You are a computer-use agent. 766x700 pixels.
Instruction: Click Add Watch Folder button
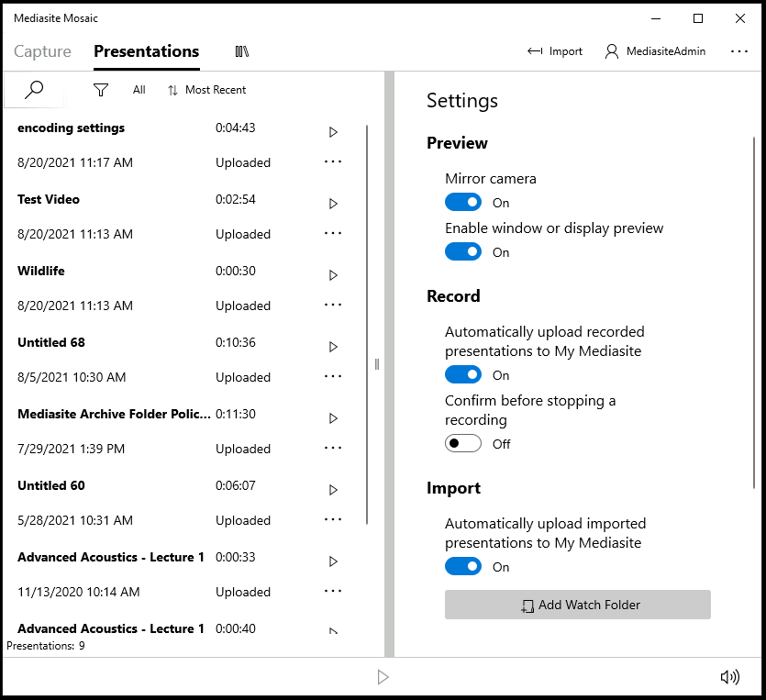click(577, 605)
